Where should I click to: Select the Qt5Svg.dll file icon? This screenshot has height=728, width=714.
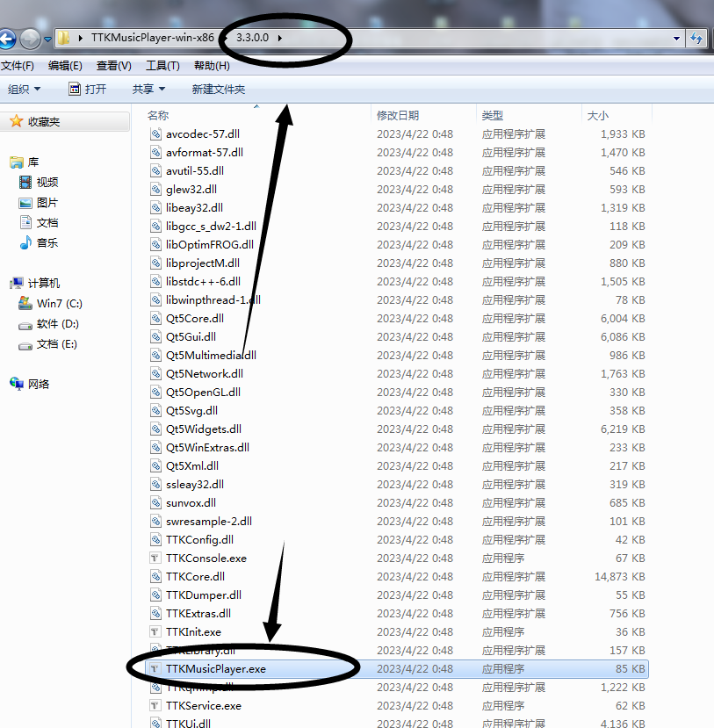pyautogui.click(x=155, y=411)
